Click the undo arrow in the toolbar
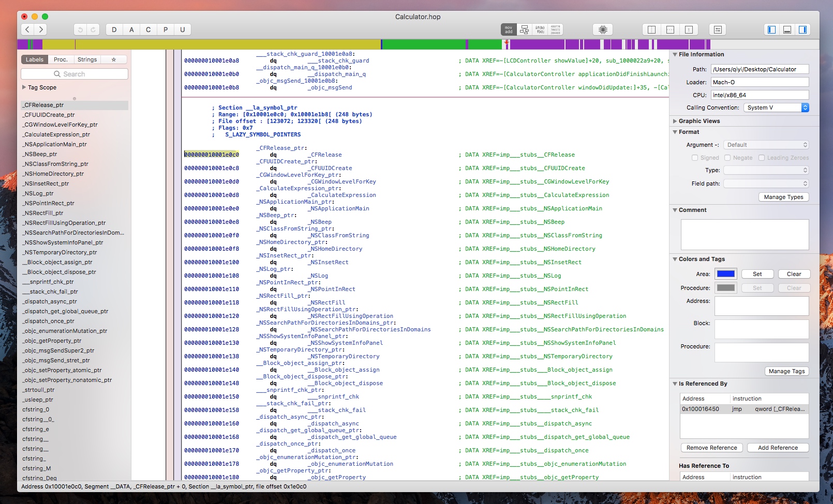This screenshot has height=504, width=833. tap(80, 29)
